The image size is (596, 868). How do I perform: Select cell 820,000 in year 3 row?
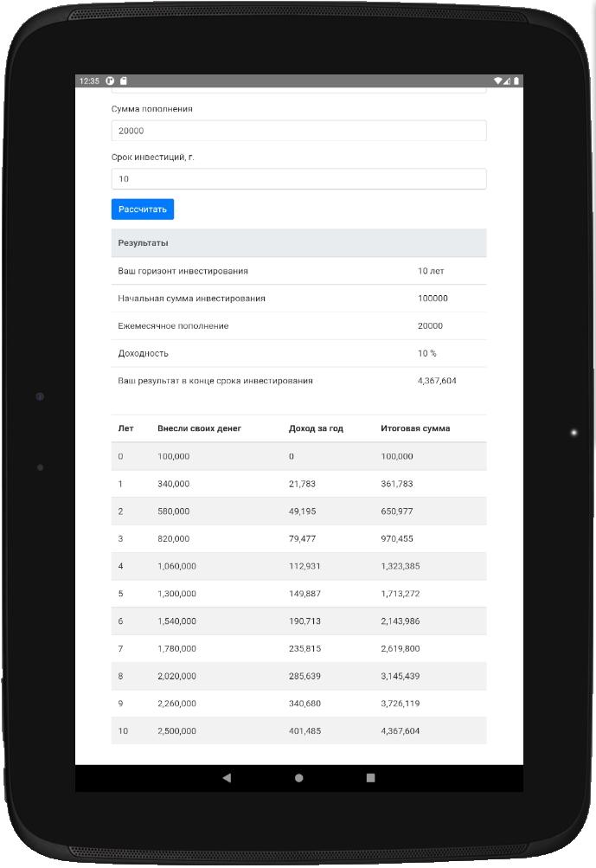(x=173, y=538)
